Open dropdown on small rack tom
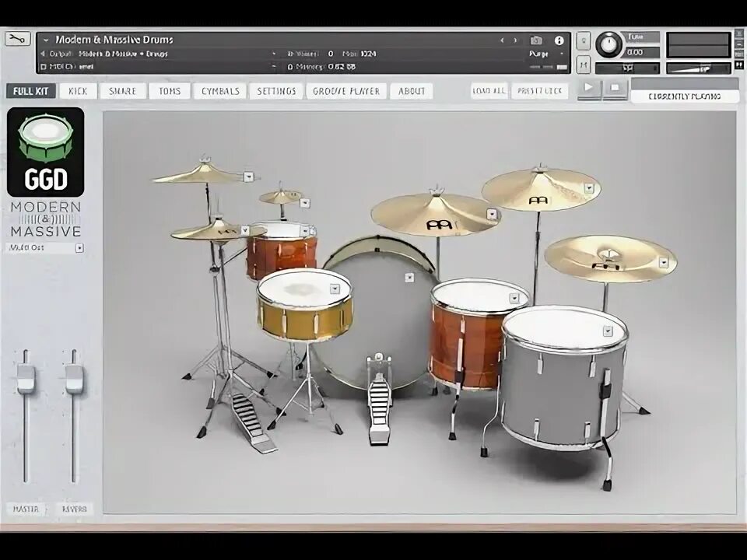The image size is (747, 560). 305,232
